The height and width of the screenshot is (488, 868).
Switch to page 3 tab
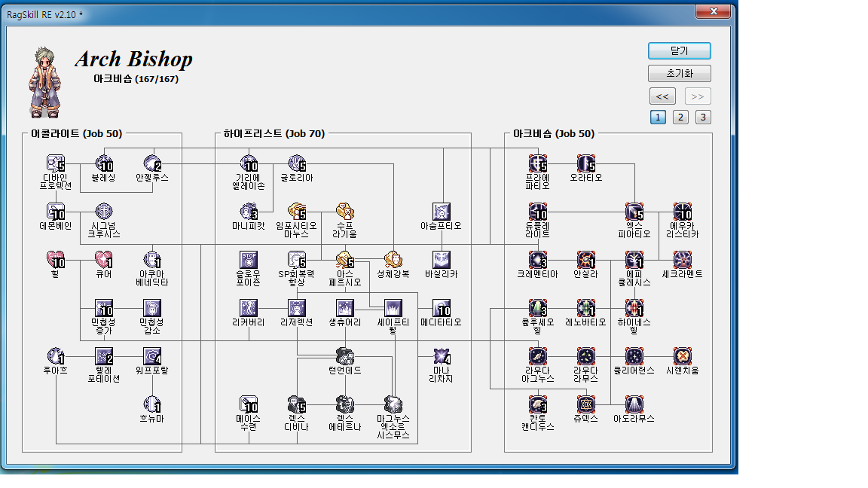pos(703,117)
